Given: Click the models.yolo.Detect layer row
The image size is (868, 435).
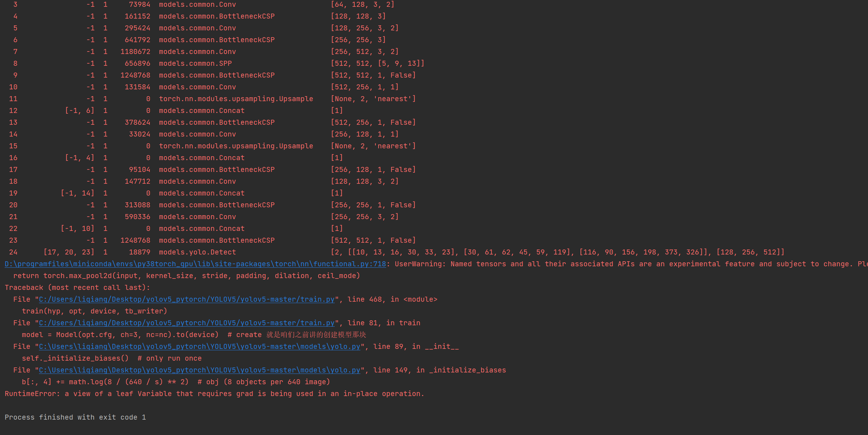Looking at the screenshot, I should coord(197,252).
